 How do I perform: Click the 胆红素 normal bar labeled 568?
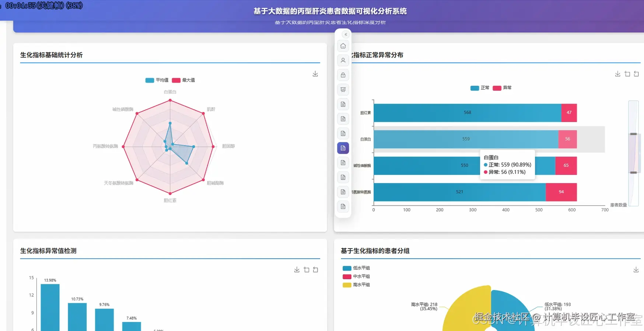point(468,113)
